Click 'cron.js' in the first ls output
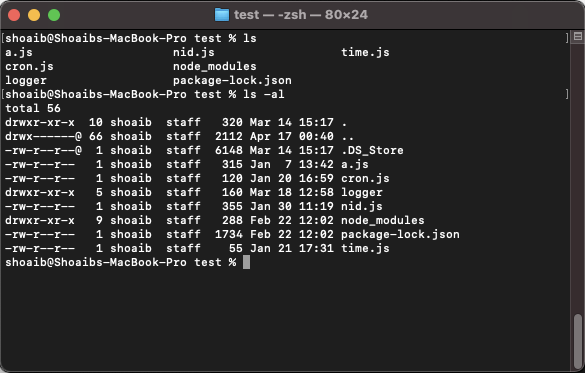 coord(29,66)
